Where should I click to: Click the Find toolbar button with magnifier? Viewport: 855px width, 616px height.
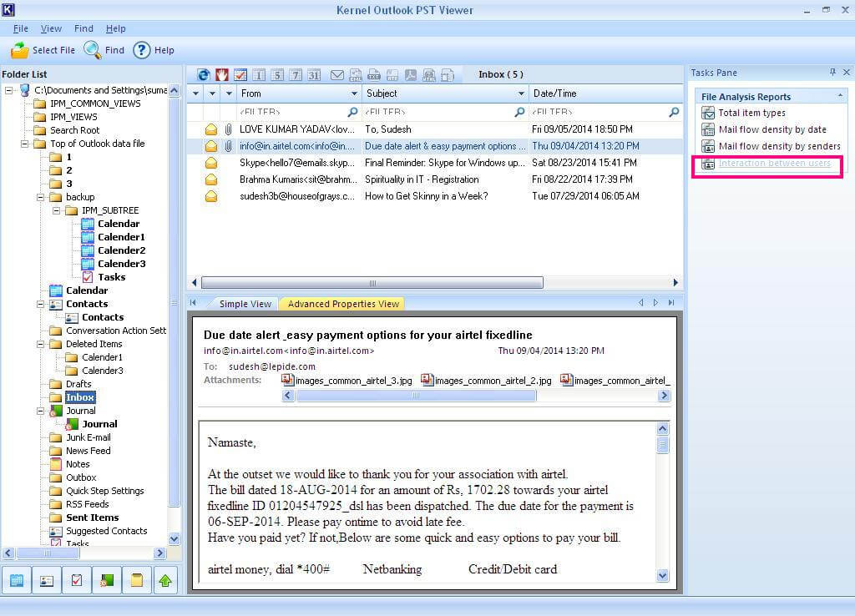[x=104, y=50]
